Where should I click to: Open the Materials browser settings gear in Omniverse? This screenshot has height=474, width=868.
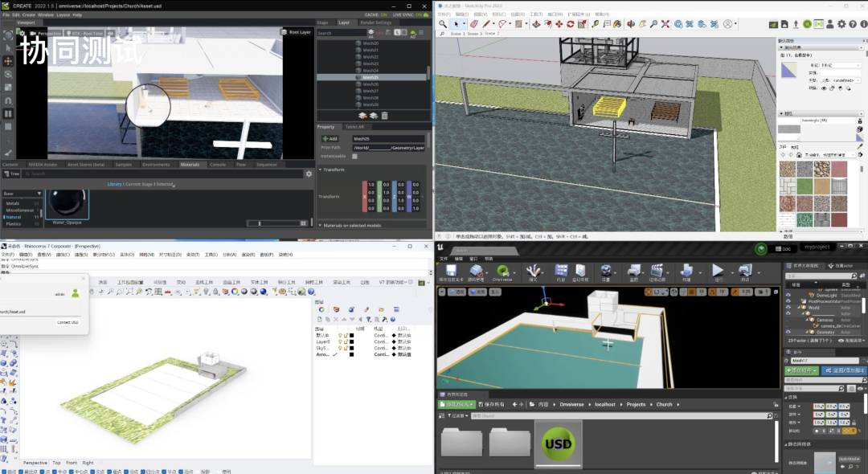(x=309, y=174)
